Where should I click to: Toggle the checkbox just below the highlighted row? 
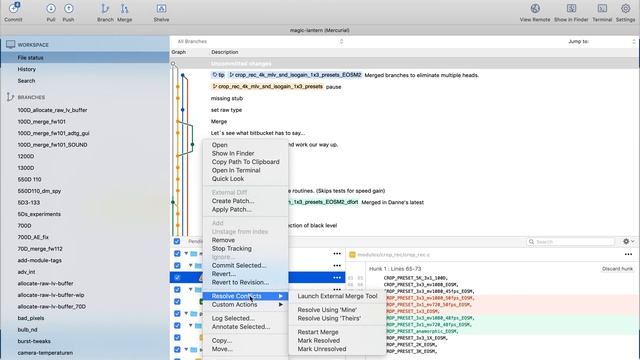[x=177, y=289]
